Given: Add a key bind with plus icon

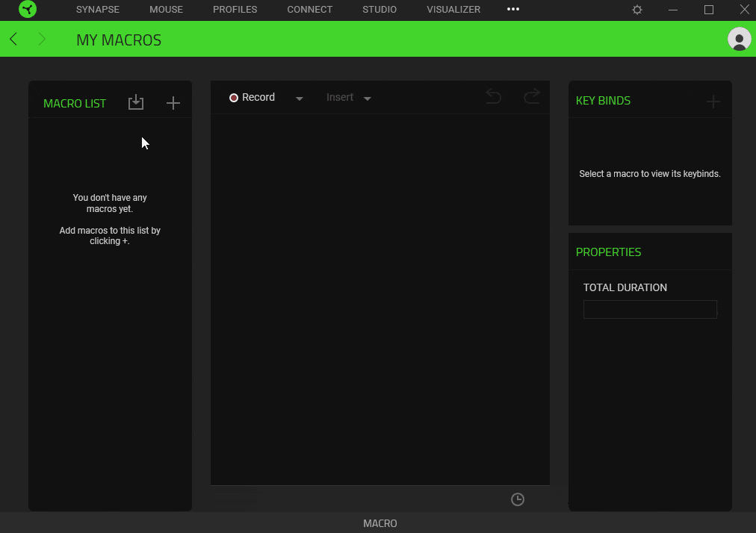Looking at the screenshot, I should coord(713,102).
